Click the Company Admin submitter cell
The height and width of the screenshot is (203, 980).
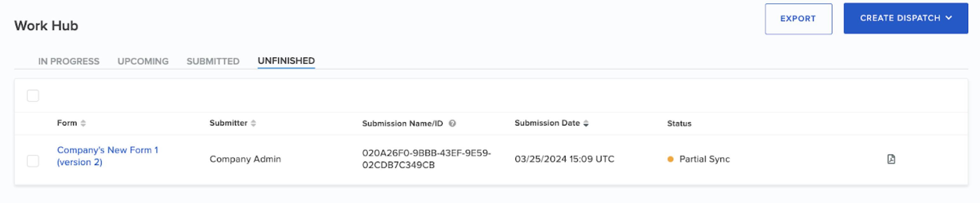point(245,159)
